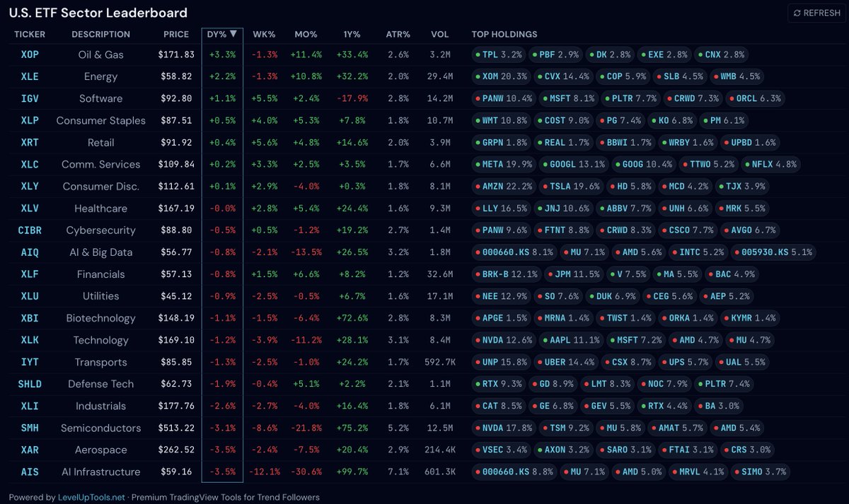Sort by the MO% column header
This screenshot has width=849, height=504.
pos(306,34)
